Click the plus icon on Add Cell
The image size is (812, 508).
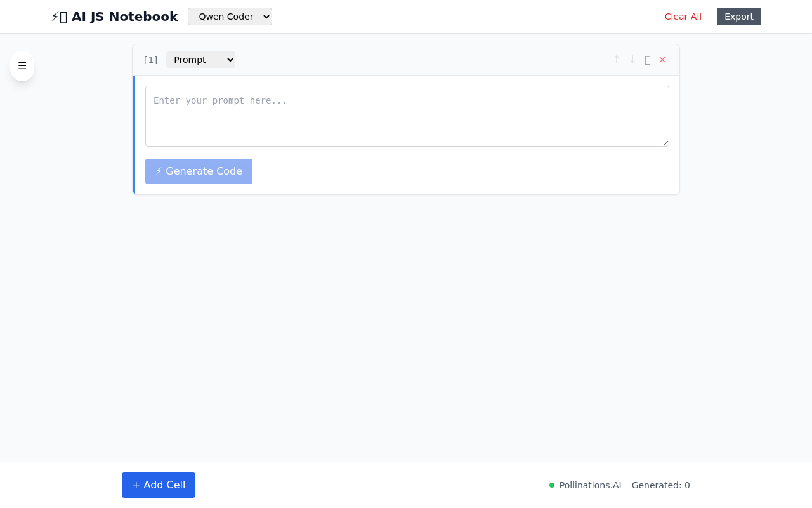[x=136, y=485]
